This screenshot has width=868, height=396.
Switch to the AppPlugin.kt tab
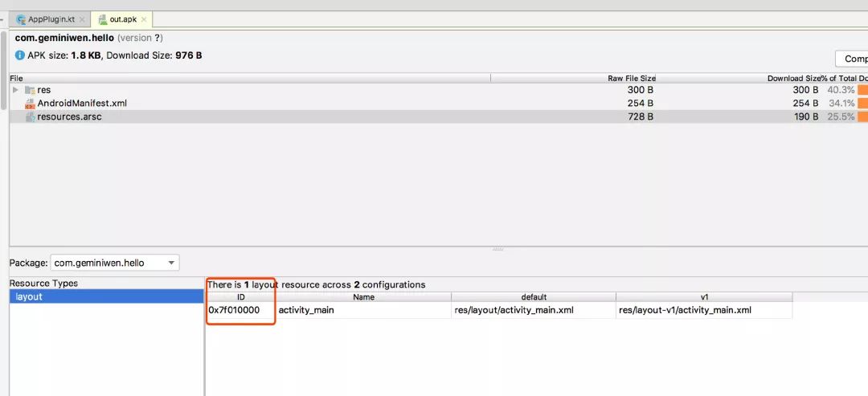(x=51, y=19)
